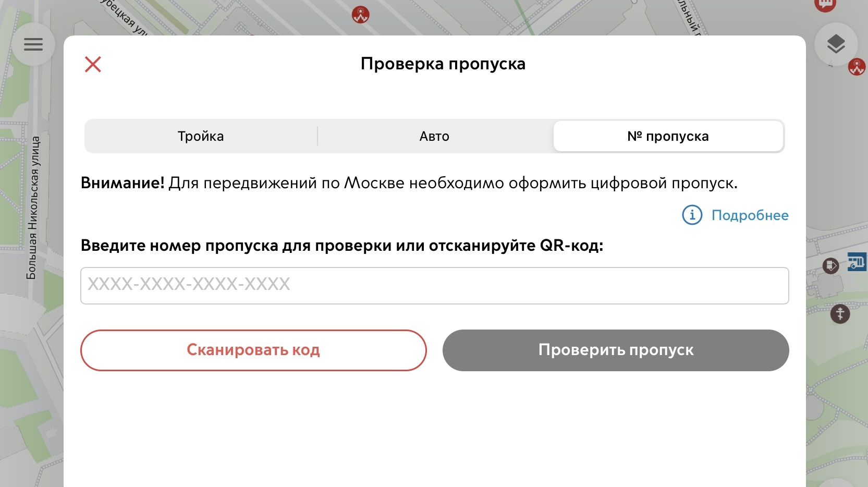Click the Проверка пропуска dialog title

[x=443, y=64]
